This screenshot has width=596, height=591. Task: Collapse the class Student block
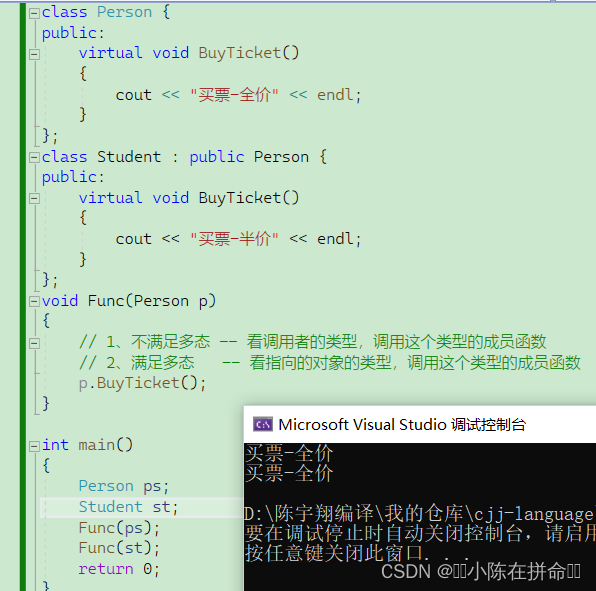[x=34, y=157]
